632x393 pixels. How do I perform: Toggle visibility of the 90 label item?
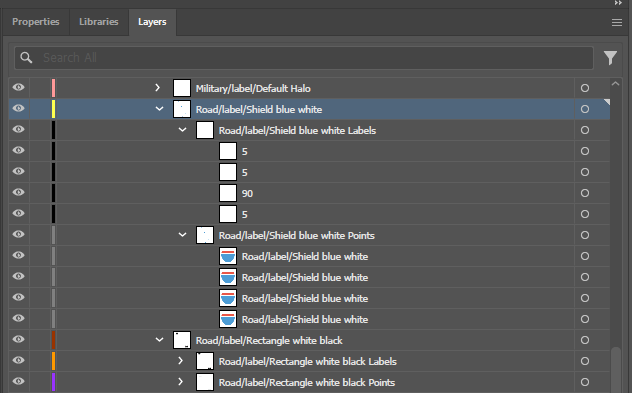(x=19, y=192)
